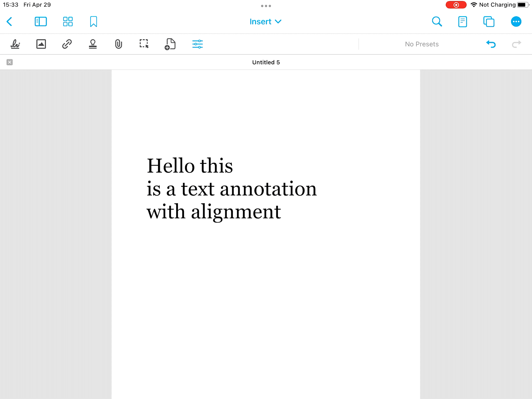Select the Stamp tool

tap(93, 44)
